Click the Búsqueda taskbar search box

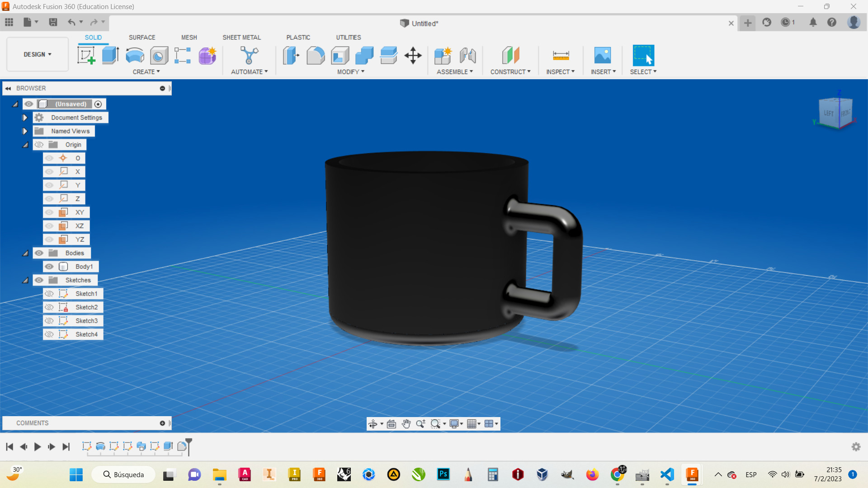click(123, 474)
